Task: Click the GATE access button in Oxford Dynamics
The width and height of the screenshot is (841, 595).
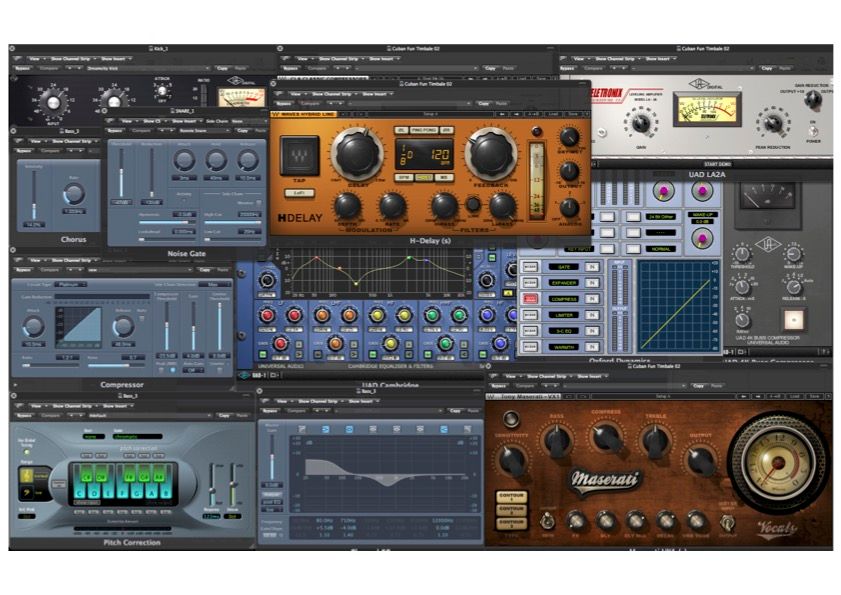Action: pyautogui.click(x=530, y=267)
